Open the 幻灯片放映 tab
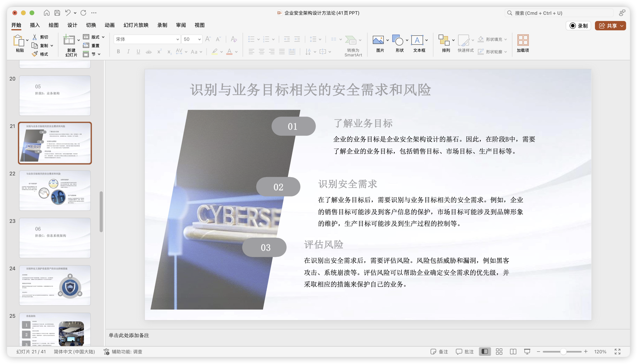 (x=136, y=25)
